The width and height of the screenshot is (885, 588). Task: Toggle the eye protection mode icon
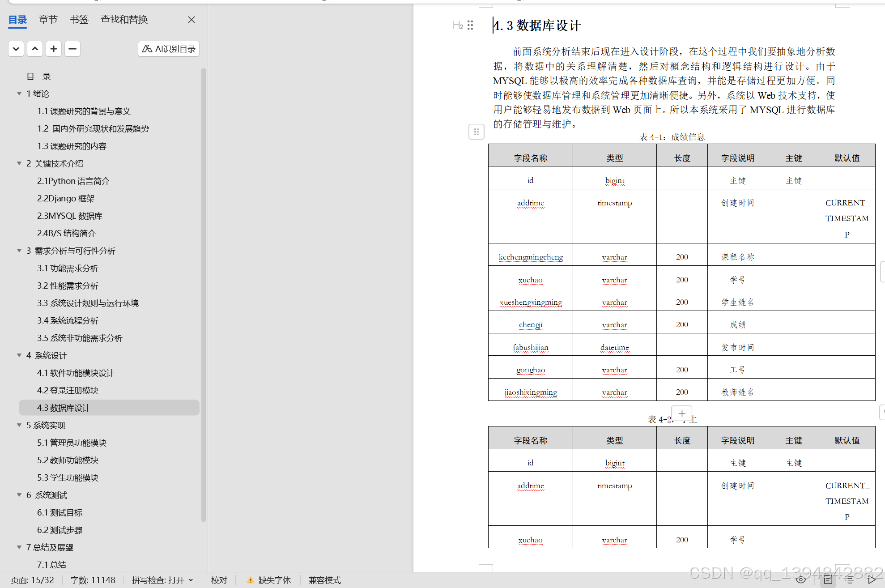pyautogui.click(x=801, y=580)
